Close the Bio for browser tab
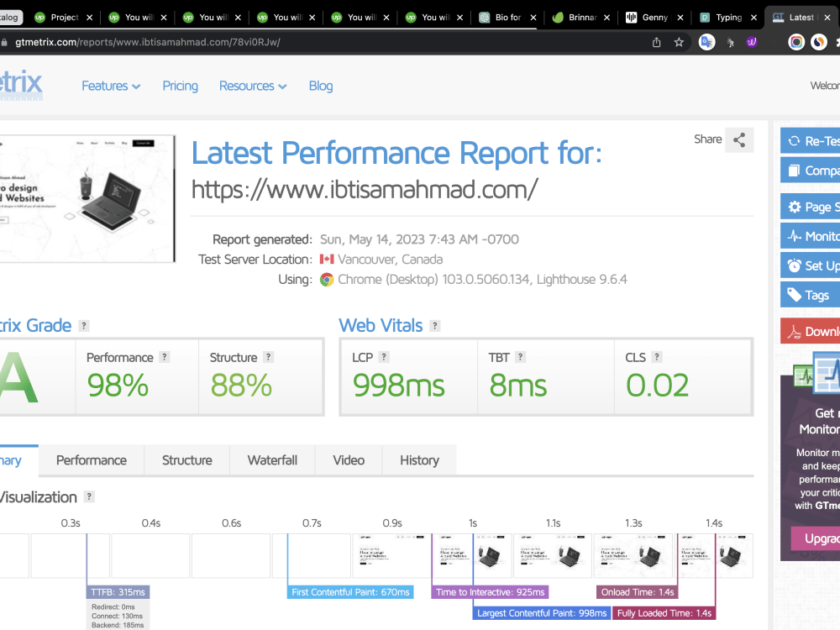The image size is (840, 630). 533,18
